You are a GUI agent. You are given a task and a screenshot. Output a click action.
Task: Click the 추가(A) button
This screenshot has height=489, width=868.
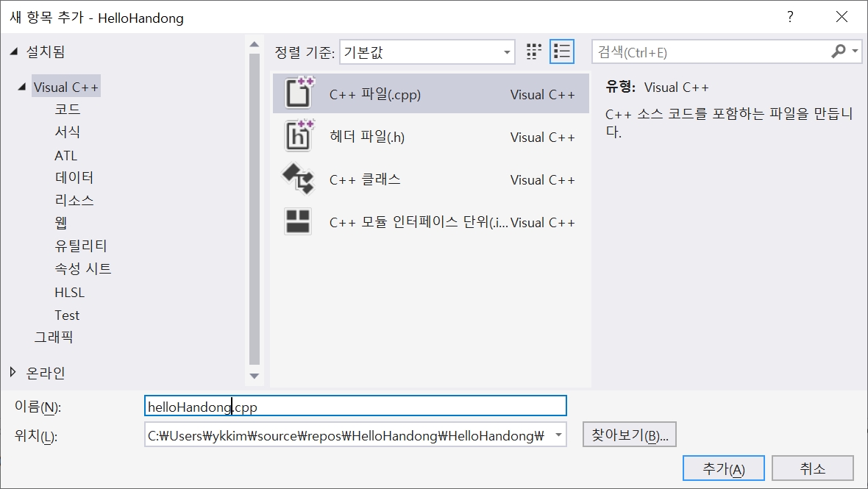723,468
